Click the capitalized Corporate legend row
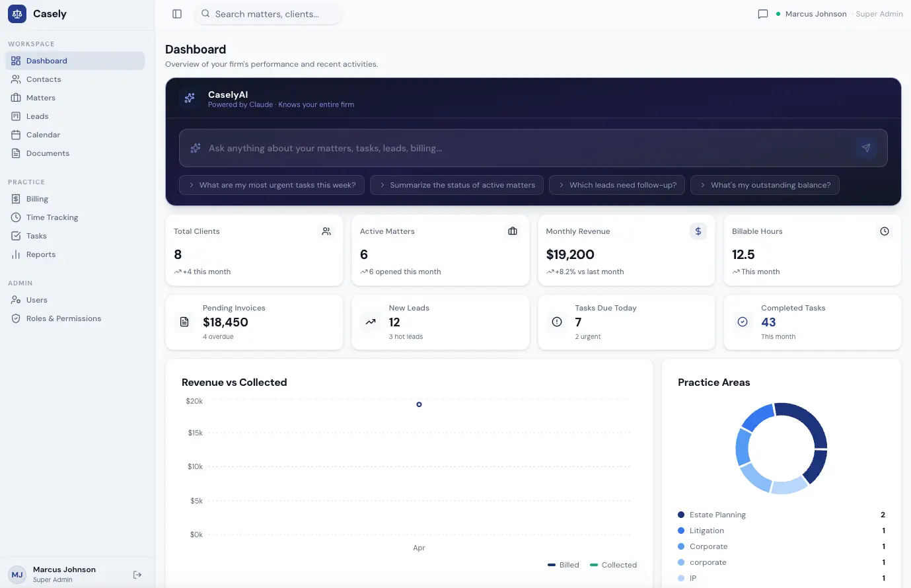Image resolution: width=911 pixels, height=588 pixels. [782, 546]
